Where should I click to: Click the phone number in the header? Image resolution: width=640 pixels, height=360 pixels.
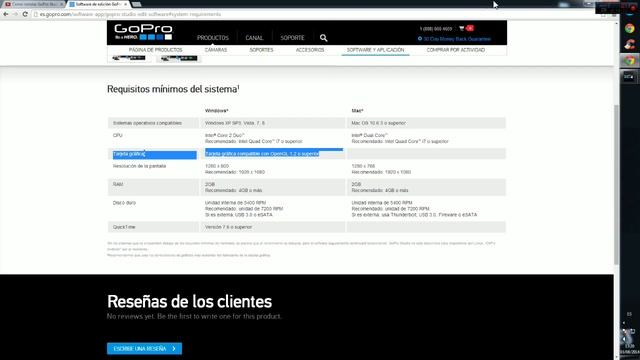coord(436,29)
